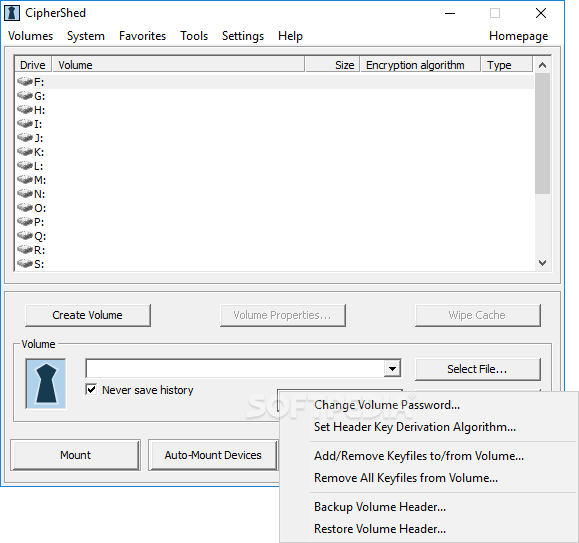Expand the volume path dropdown arrow
Screen dimensions: 579x543
click(392, 368)
